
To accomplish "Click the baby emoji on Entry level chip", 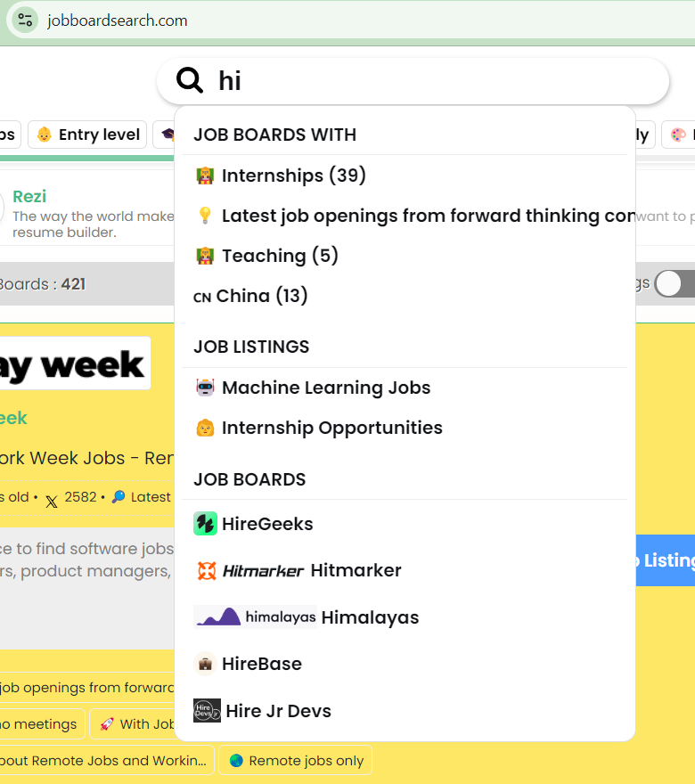I will [x=44, y=135].
